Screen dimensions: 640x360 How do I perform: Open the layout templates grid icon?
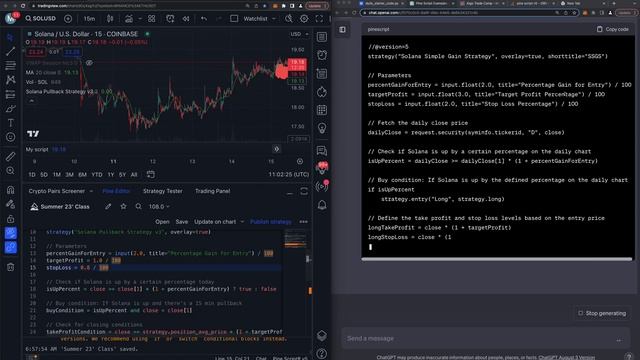click(151, 19)
